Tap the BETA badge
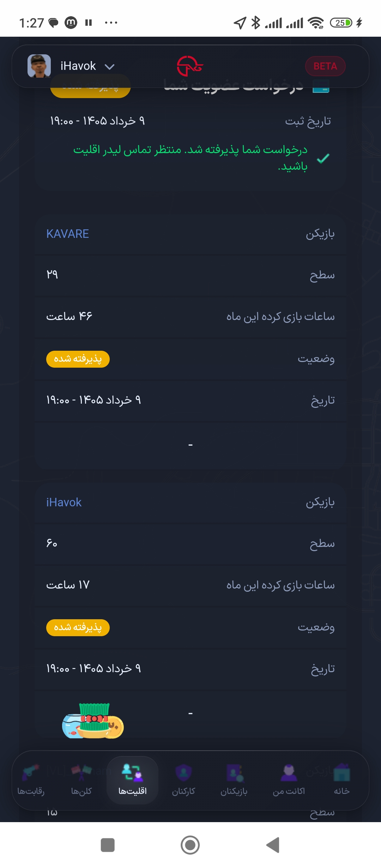381x868 pixels. [325, 66]
